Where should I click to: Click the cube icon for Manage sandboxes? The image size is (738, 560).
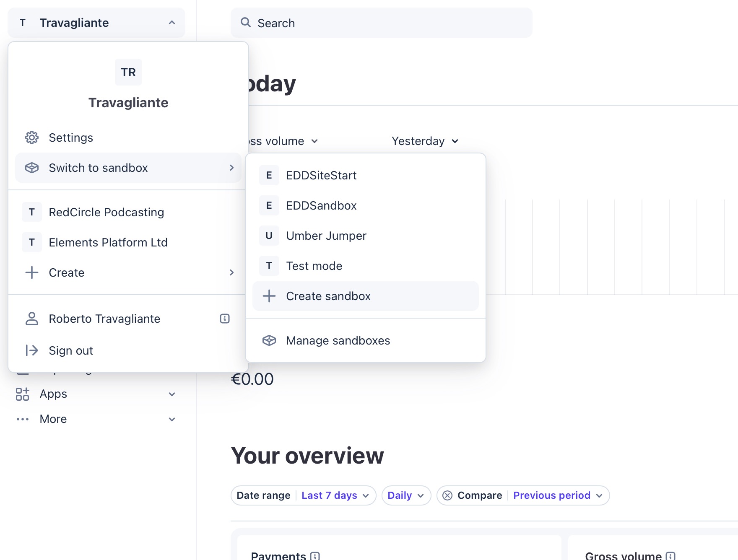(x=269, y=340)
